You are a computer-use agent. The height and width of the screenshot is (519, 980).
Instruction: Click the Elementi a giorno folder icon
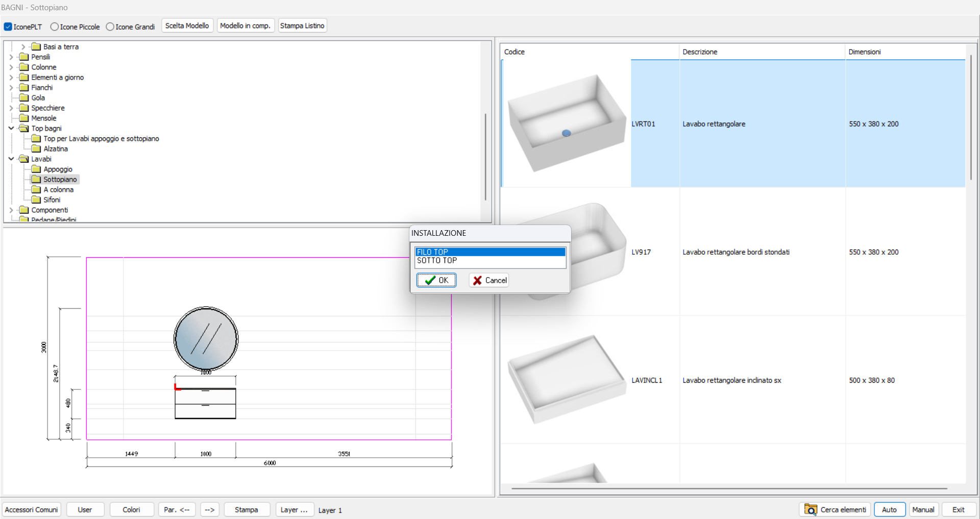click(x=24, y=77)
